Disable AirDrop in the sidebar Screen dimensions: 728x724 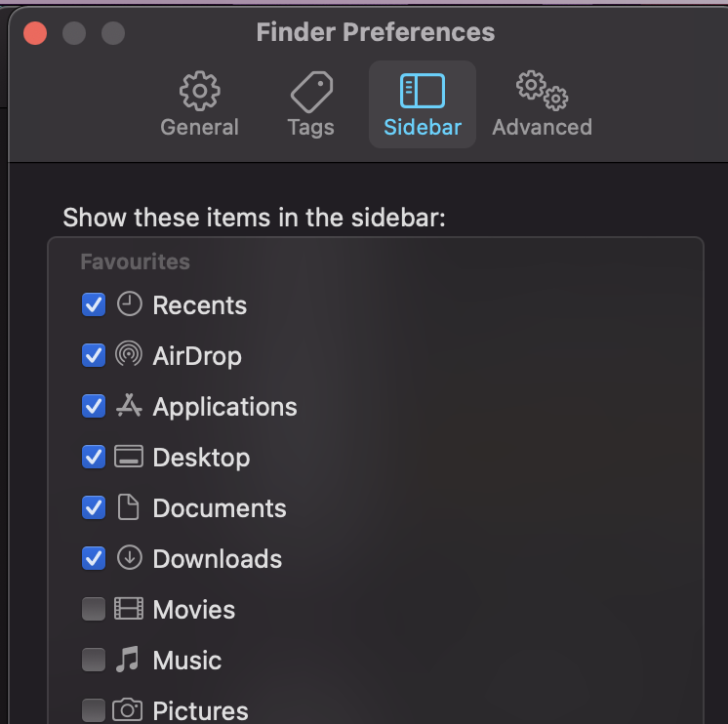[x=94, y=355]
